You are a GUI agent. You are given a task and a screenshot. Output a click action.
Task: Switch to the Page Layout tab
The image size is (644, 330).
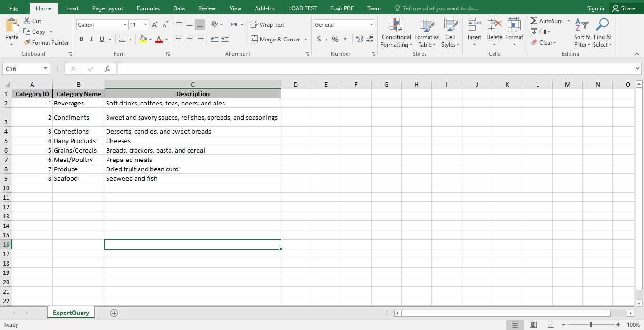[x=107, y=8]
